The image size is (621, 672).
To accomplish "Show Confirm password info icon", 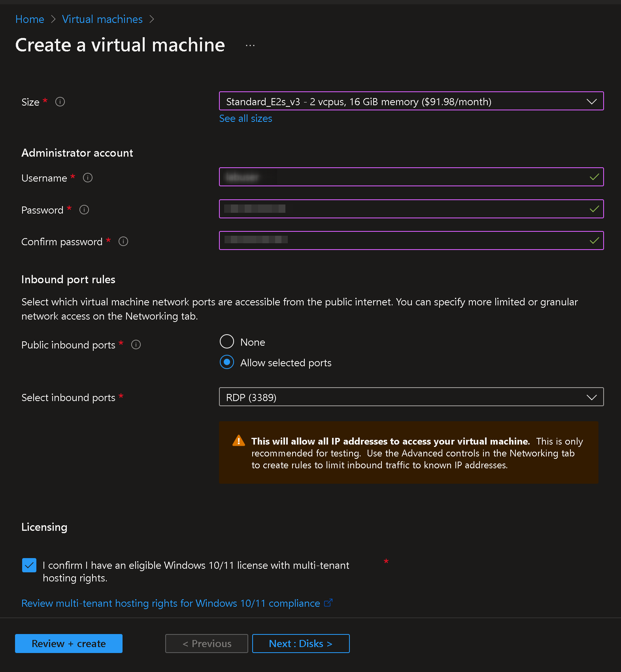I will click(123, 241).
